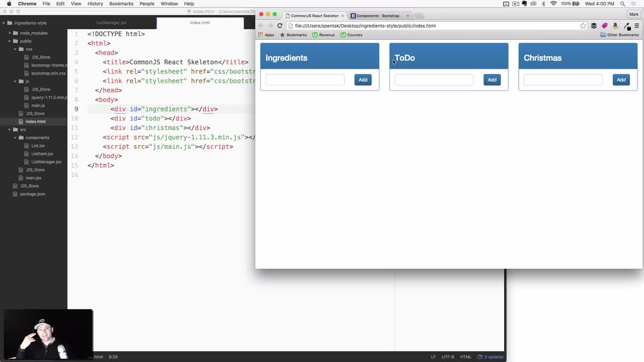Click the Chrome back arrow

[x=261, y=26]
